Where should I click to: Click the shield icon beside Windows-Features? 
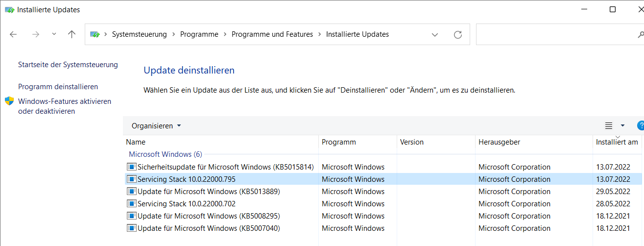point(9,101)
